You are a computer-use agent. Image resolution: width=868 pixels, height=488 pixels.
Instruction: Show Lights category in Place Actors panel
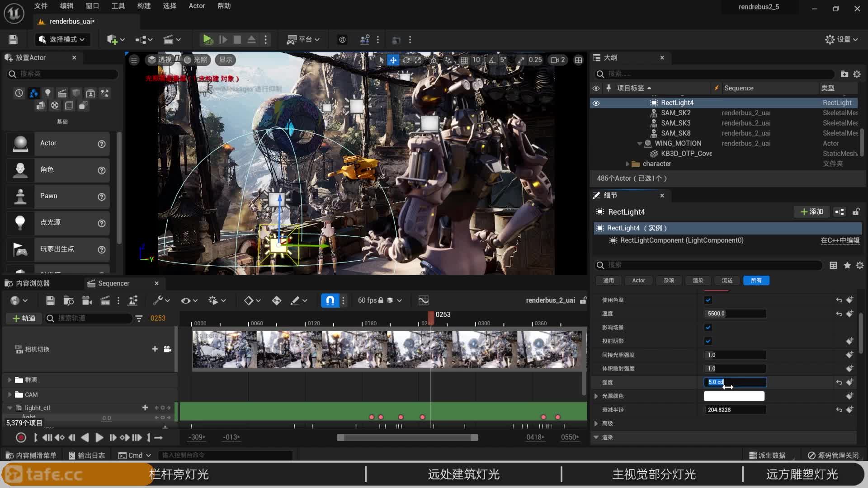point(47,93)
